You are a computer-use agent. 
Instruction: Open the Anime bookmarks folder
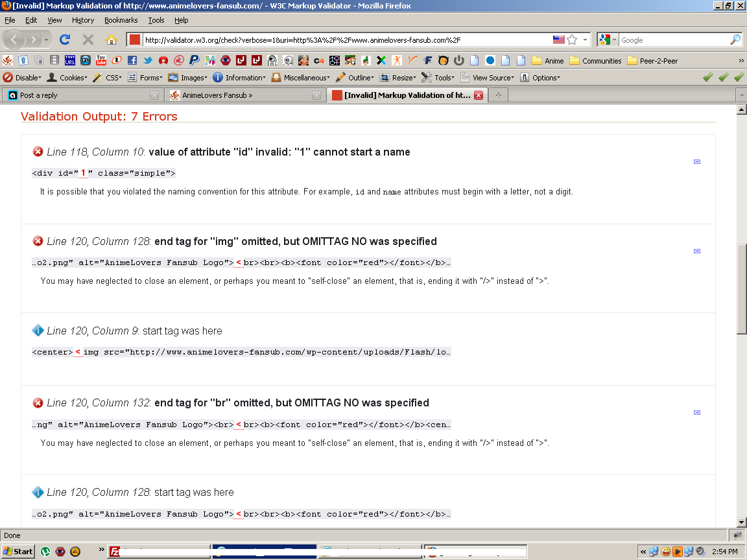pyautogui.click(x=548, y=61)
